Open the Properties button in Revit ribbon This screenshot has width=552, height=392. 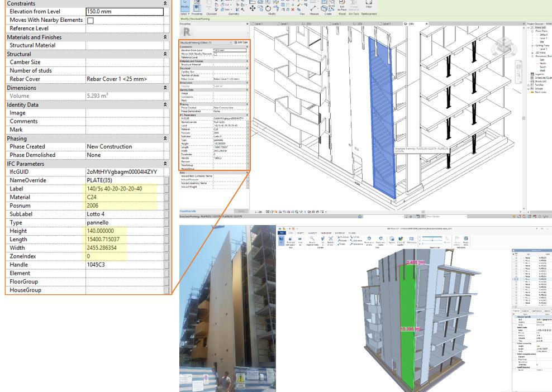click(197, 8)
